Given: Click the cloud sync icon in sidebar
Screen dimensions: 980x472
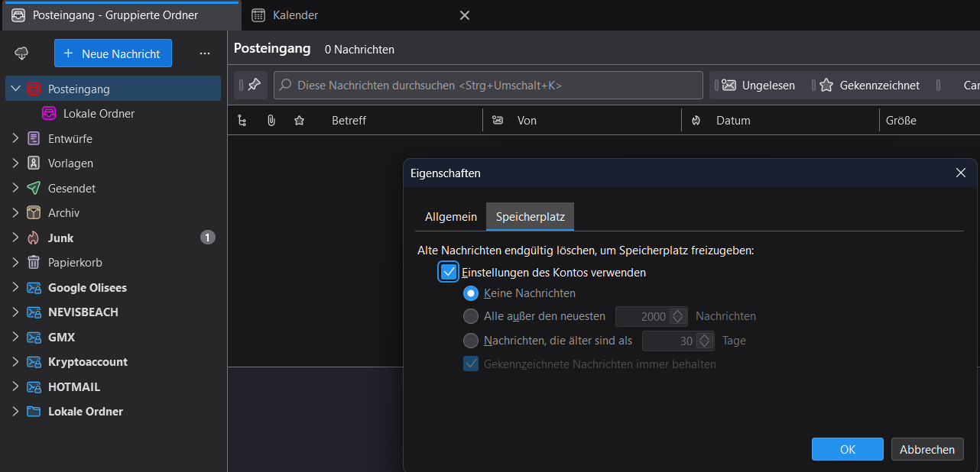Looking at the screenshot, I should (21, 53).
